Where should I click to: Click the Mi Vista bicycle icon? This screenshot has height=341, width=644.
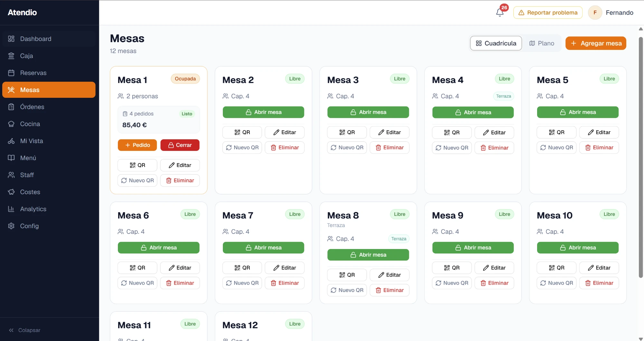click(x=11, y=141)
